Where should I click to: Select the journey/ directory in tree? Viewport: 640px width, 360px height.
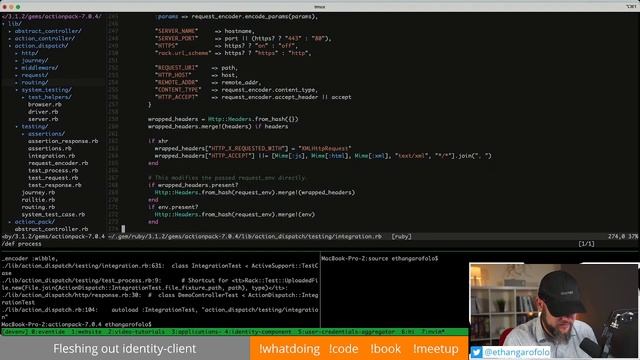(x=35, y=60)
